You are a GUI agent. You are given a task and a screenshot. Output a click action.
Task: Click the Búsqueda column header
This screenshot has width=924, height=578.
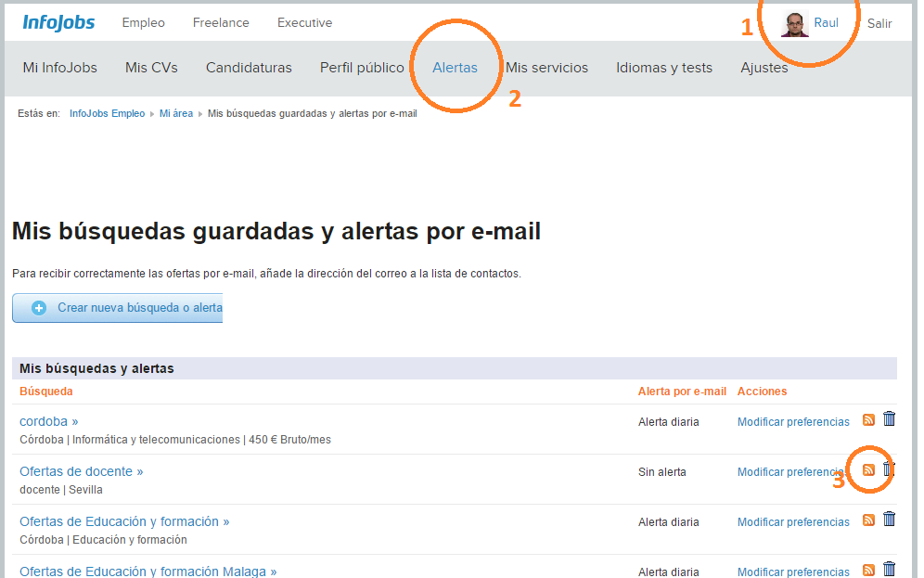point(46,392)
